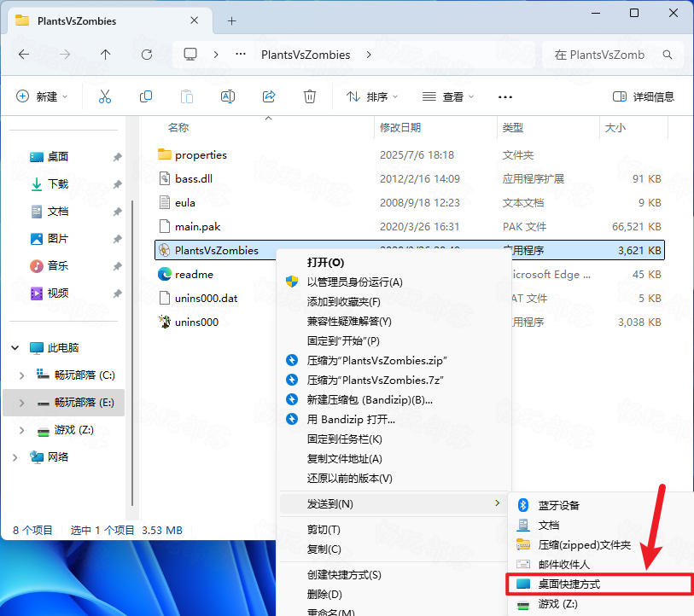Choose Open from the context menu
This screenshot has height=616, width=694.
[x=394, y=263]
